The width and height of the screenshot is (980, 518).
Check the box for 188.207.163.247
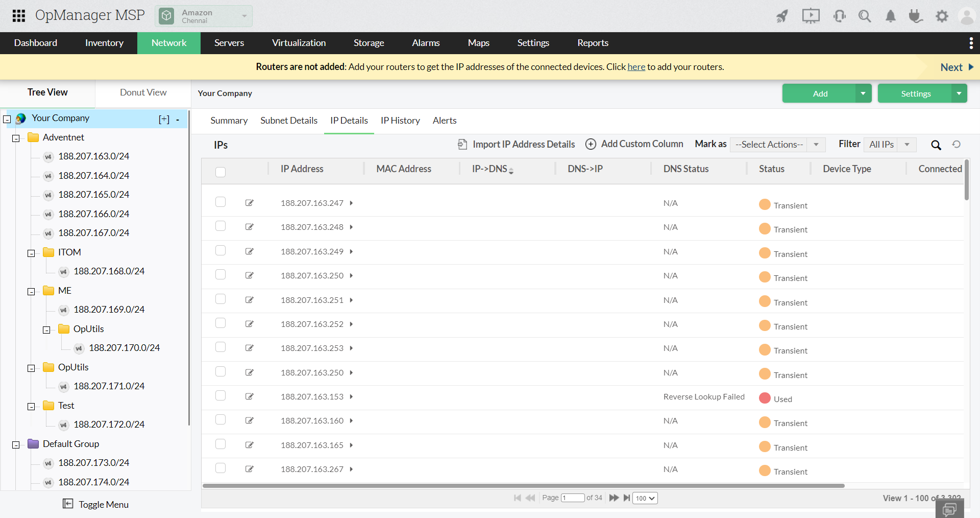pyautogui.click(x=220, y=202)
